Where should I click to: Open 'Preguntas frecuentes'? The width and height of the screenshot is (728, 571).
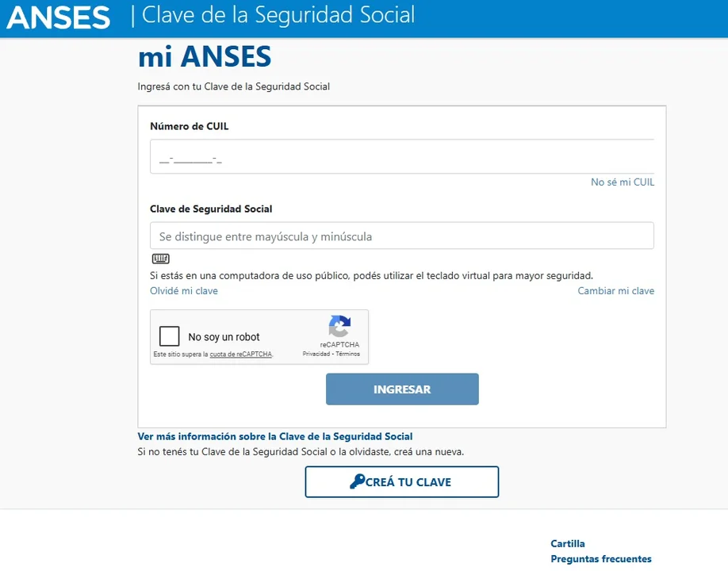tap(601, 558)
